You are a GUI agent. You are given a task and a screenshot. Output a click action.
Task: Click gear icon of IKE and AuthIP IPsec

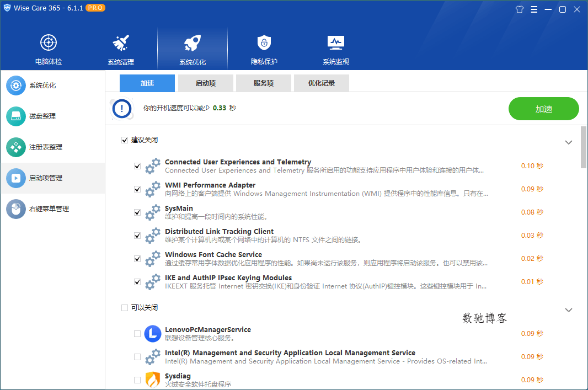click(153, 282)
